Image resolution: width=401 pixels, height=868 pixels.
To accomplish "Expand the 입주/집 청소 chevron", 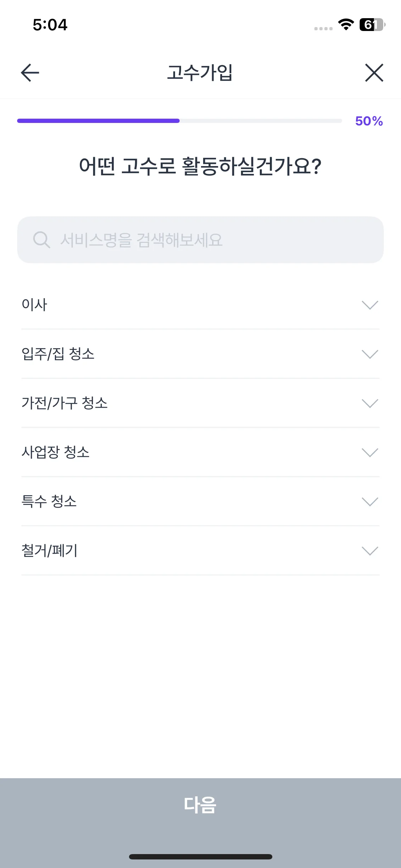I will 370,354.
